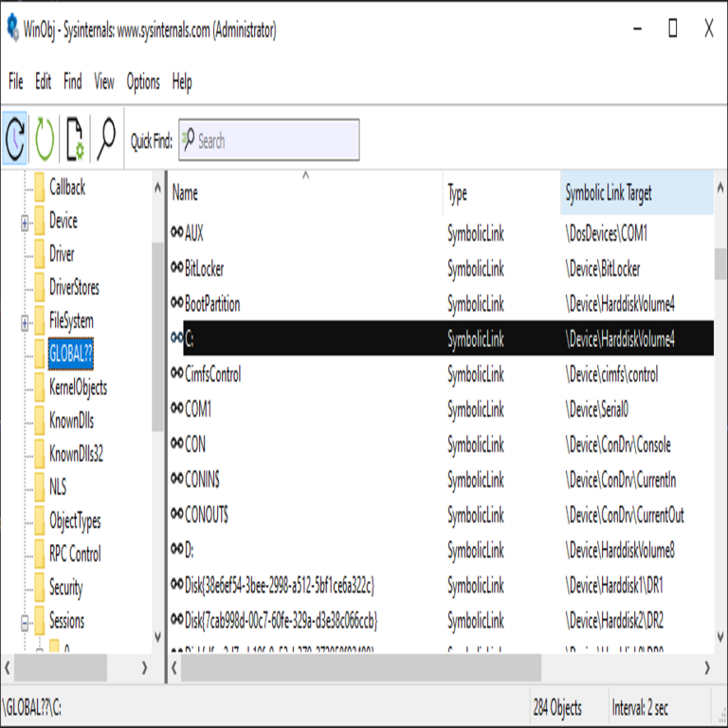Select the Disk{7cab998d-00c7-60fe-329a-d3e38c066ccb} row

tap(441, 620)
